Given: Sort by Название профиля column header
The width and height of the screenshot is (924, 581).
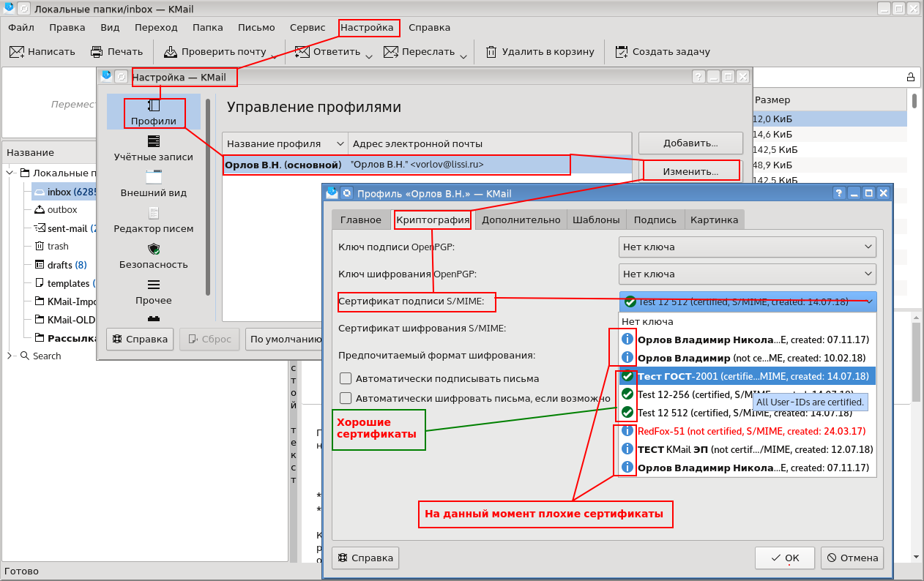Looking at the screenshot, I should 285,143.
